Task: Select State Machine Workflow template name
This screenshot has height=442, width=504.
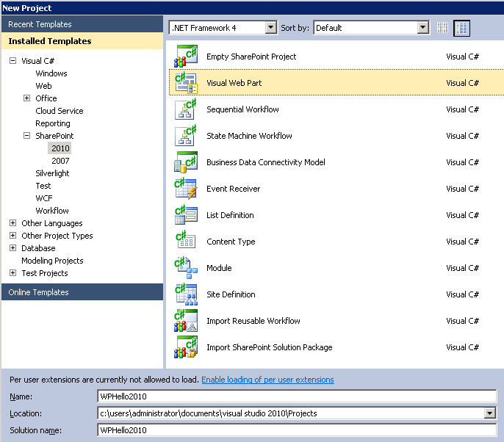Action: 250,136
